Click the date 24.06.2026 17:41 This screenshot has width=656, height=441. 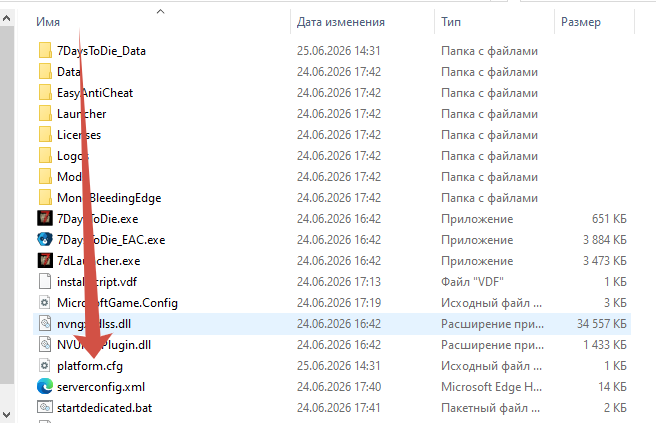point(339,408)
